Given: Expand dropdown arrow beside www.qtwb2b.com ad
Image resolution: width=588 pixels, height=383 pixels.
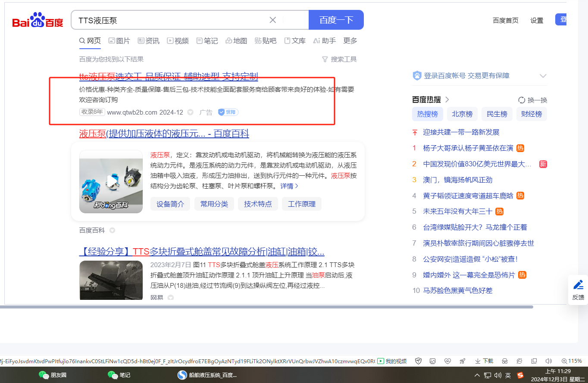Looking at the screenshot, I should pyautogui.click(x=191, y=112).
